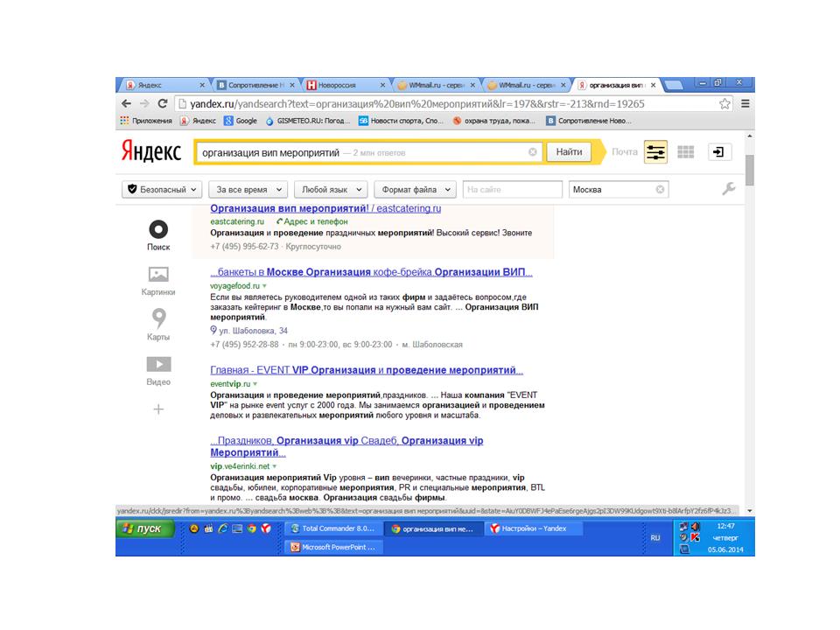This screenshot has height=630, width=840.
Task: Open Приложения apps shortcut in bookmarks bar
Action: click(x=146, y=121)
